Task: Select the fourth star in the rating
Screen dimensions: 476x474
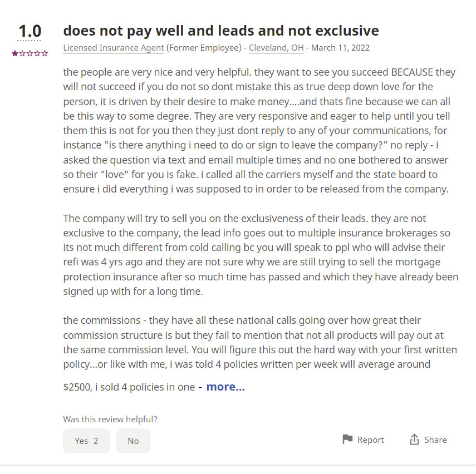Action: [x=37, y=54]
